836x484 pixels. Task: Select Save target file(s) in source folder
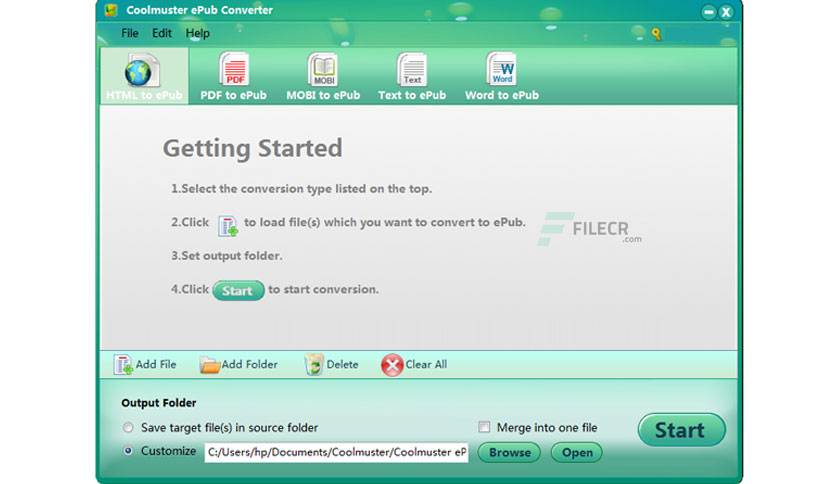point(128,427)
